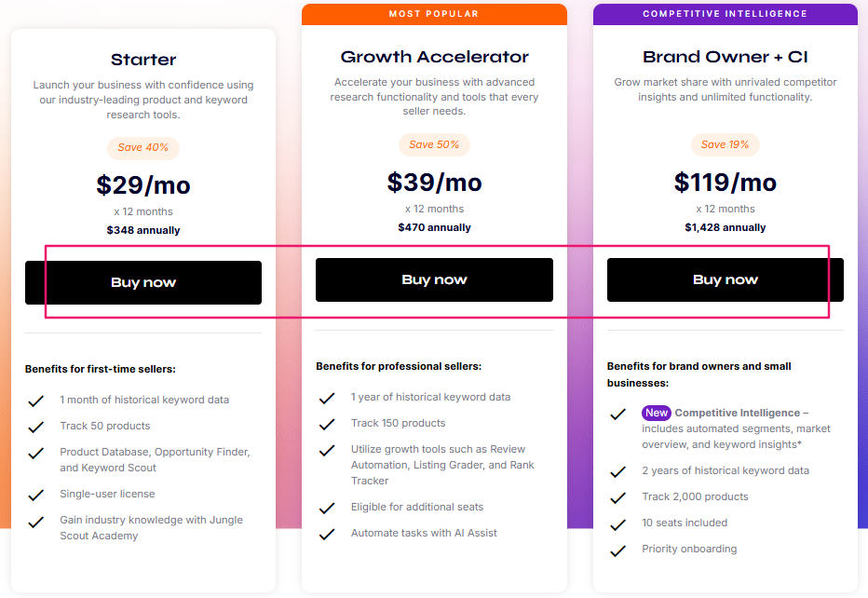Click the Save 50% discount badge
868x598 pixels.
434,144
